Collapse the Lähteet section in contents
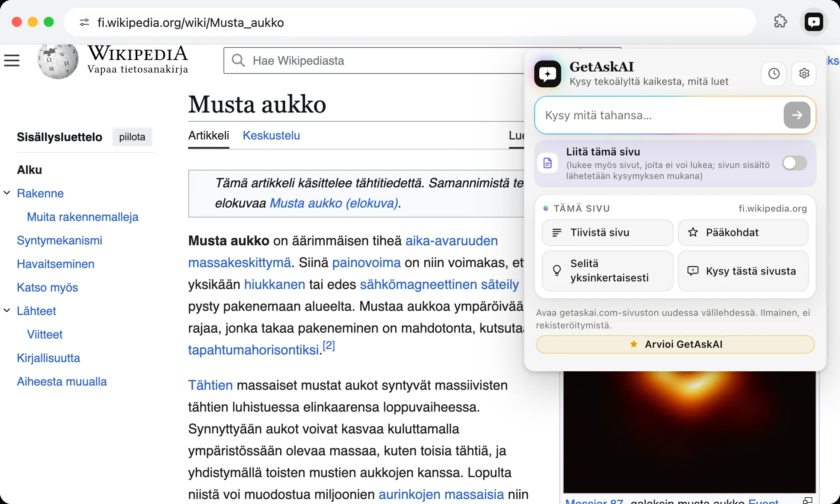This screenshot has width=840, height=504. tap(7, 310)
